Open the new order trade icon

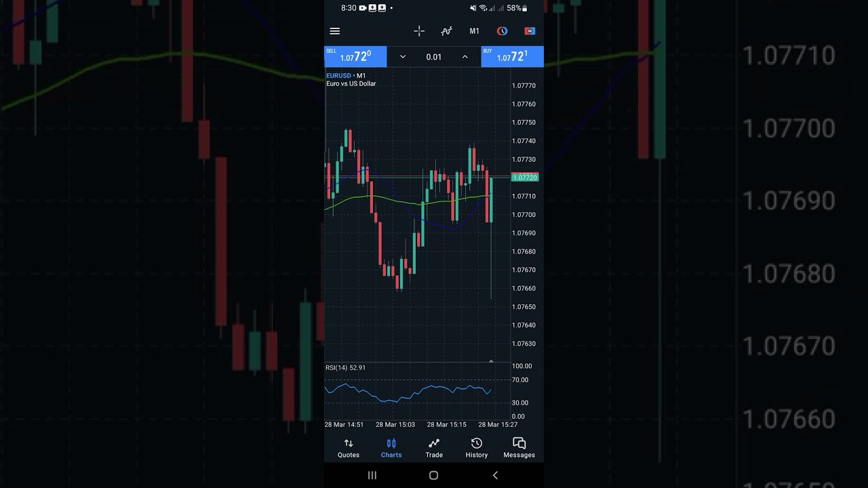coord(530,31)
